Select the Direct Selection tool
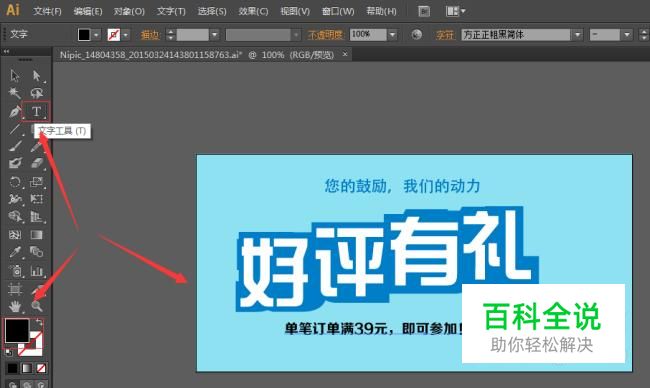The image size is (650, 388). tap(36, 76)
